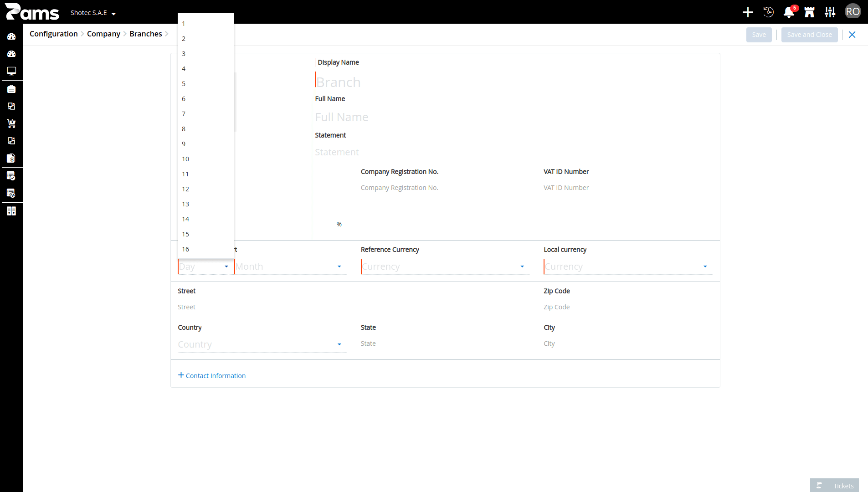Open the Country dropdown
Screen dimensions: 868x492
(x=262, y=344)
